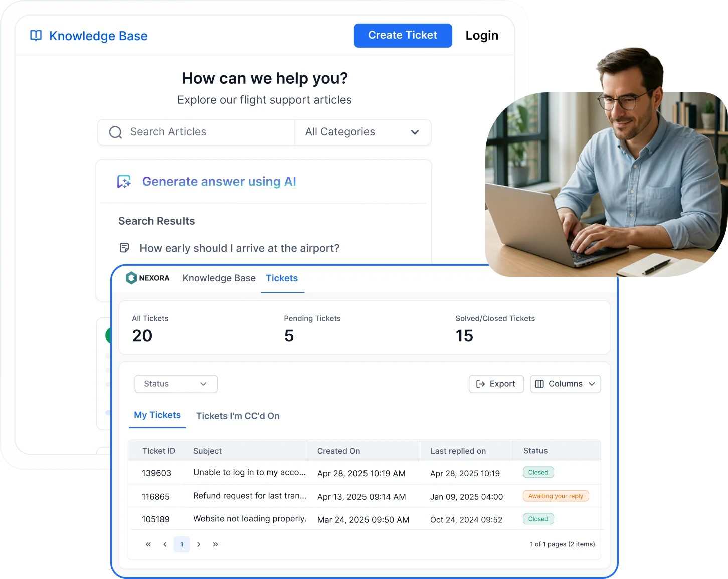Sort by the Last replied on header
728x579 pixels.
pos(458,451)
